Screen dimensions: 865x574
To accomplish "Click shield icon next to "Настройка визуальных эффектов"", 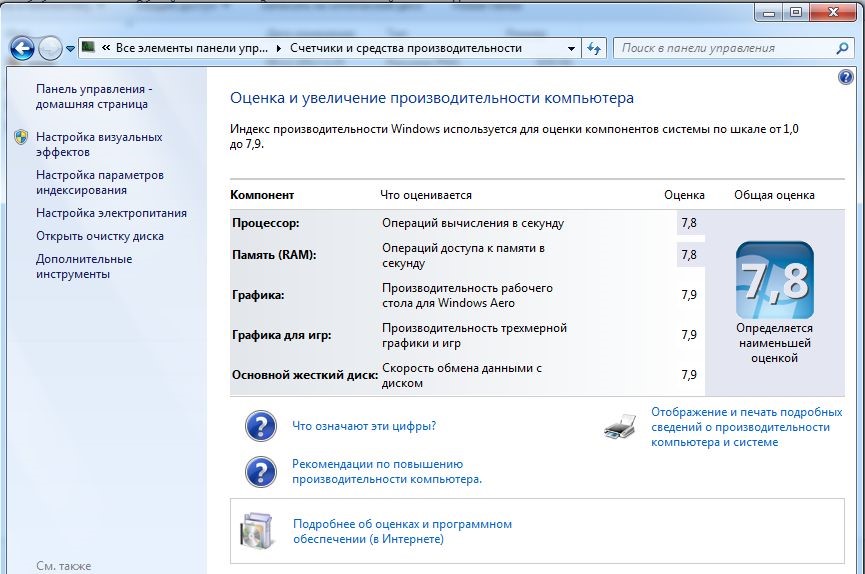I will [21, 137].
